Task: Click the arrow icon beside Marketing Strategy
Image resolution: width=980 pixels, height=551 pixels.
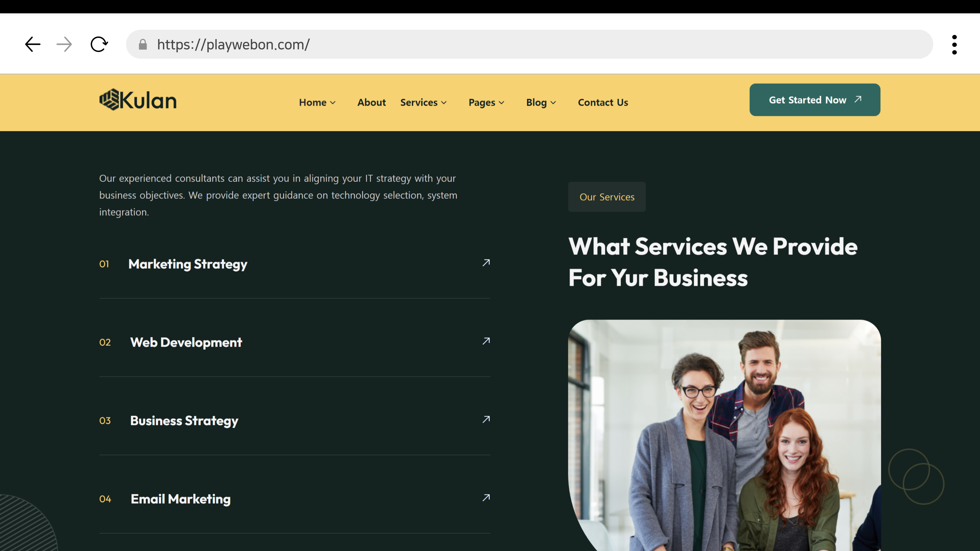Action: [x=486, y=263]
